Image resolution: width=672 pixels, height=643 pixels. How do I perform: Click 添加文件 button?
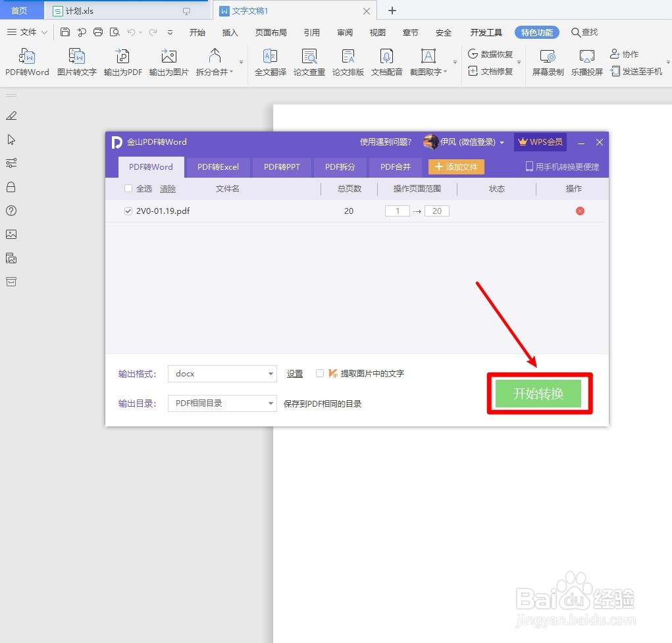tap(456, 167)
